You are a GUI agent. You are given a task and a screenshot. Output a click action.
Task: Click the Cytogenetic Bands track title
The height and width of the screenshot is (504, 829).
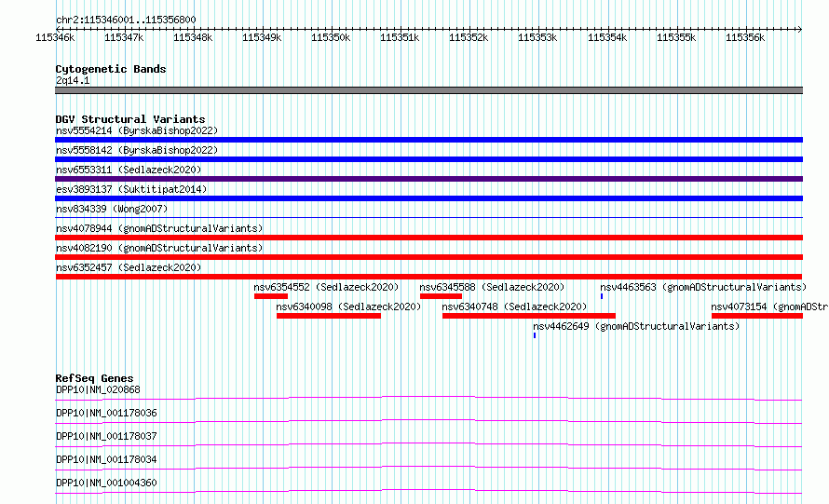[x=111, y=69]
